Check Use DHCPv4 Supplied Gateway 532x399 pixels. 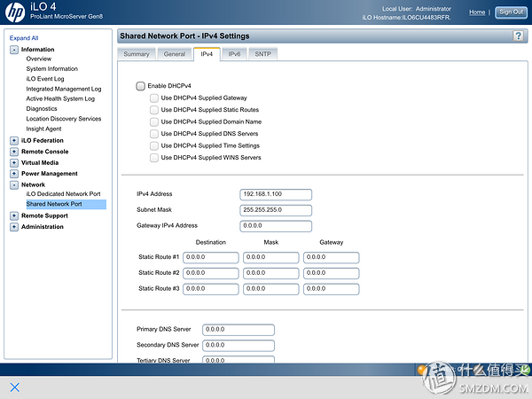tap(154, 98)
